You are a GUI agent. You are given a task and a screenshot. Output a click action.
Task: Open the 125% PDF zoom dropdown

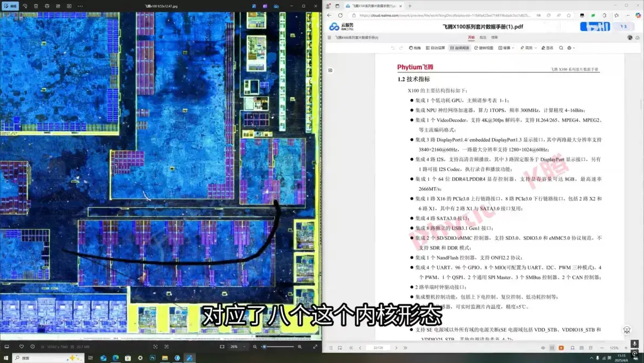pos(614,348)
